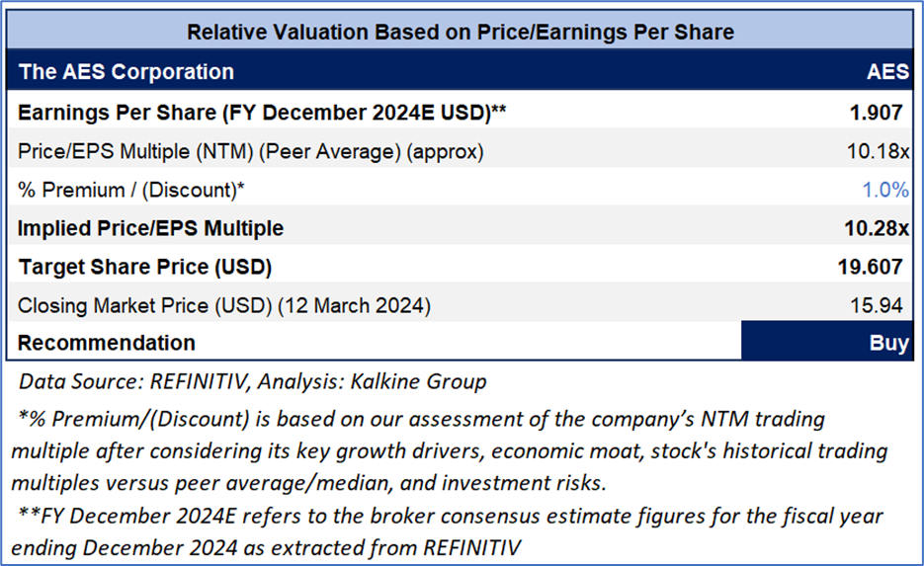The height and width of the screenshot is (566, 924).
Task: Click the 15.94 closing price value
Action: 877,305
